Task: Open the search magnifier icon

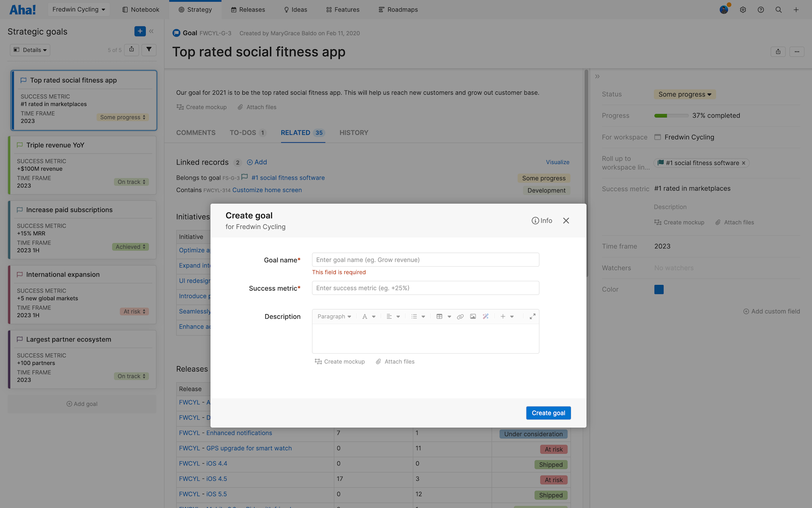Action: click(778, 10)
